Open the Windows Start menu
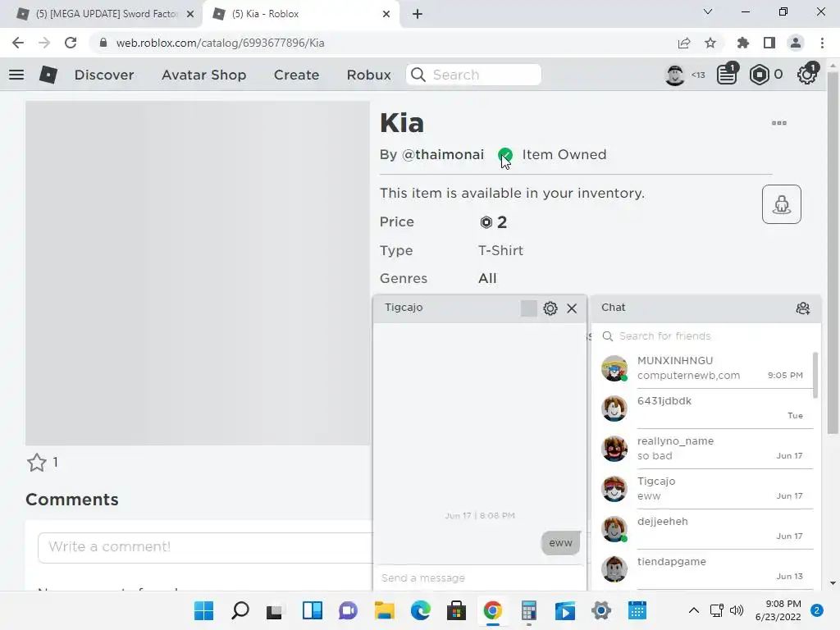Screen dimensions: 840x630 (203, 610)
